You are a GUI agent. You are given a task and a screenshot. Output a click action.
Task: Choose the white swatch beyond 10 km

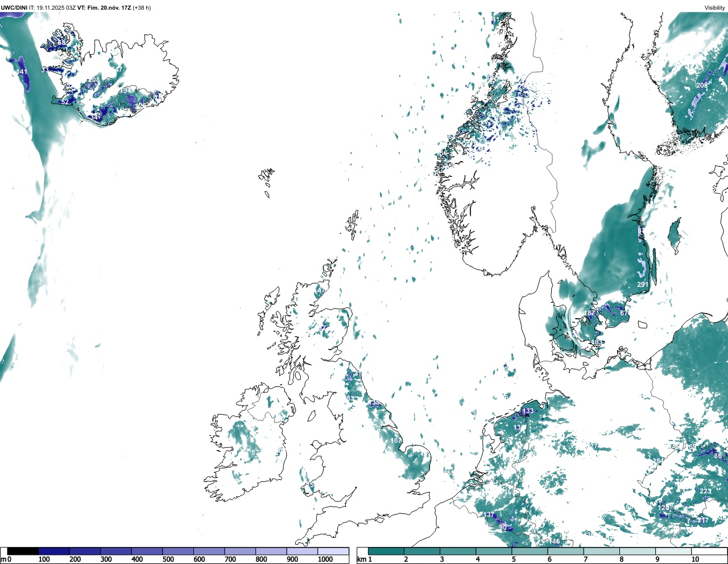709,551
